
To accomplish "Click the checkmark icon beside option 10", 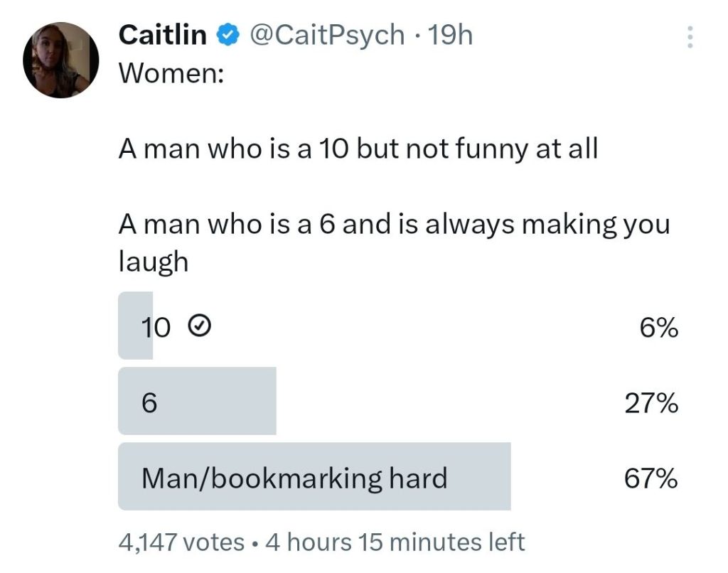I will pos(199,327).
